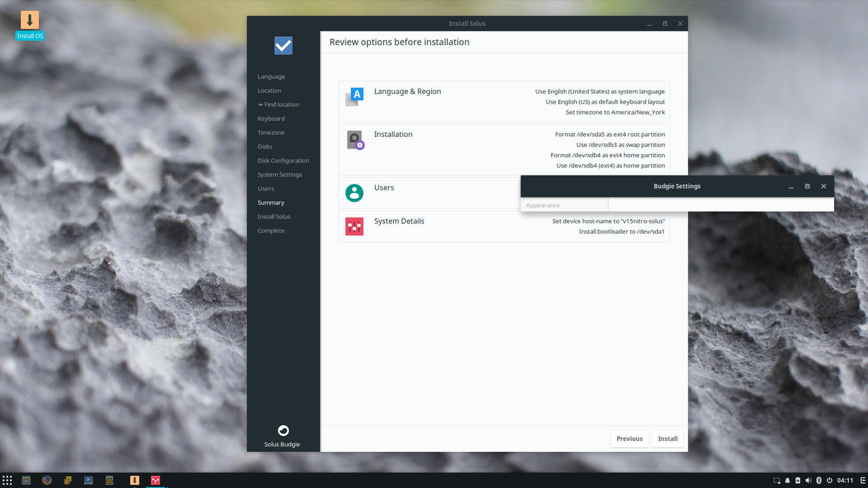Open the applications menu grid icon
868x488 pixels.
pos(7,480)
